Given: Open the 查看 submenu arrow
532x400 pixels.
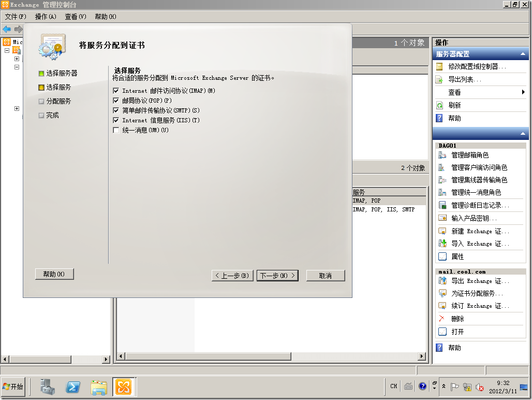Looking at the screenshot, I should [523, 92].
